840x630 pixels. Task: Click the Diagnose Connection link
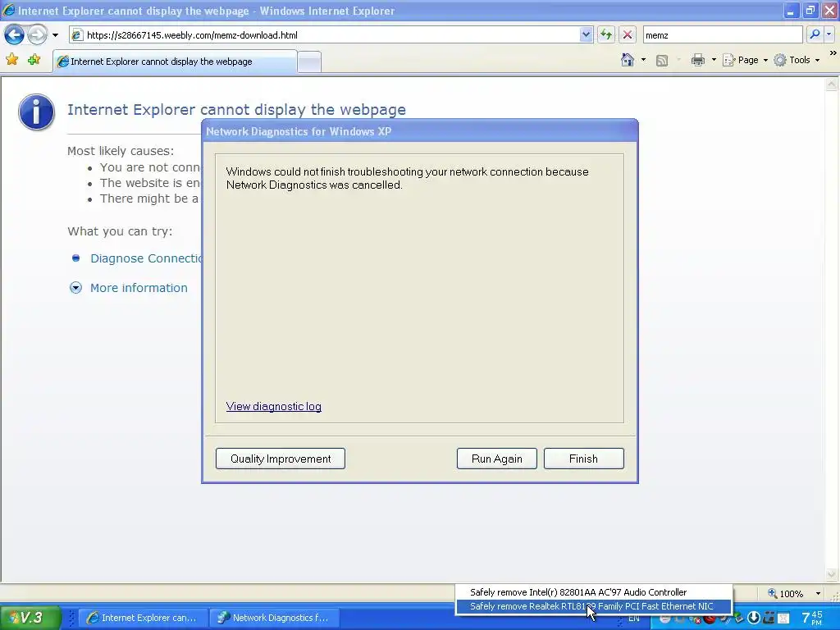(146, 258)
